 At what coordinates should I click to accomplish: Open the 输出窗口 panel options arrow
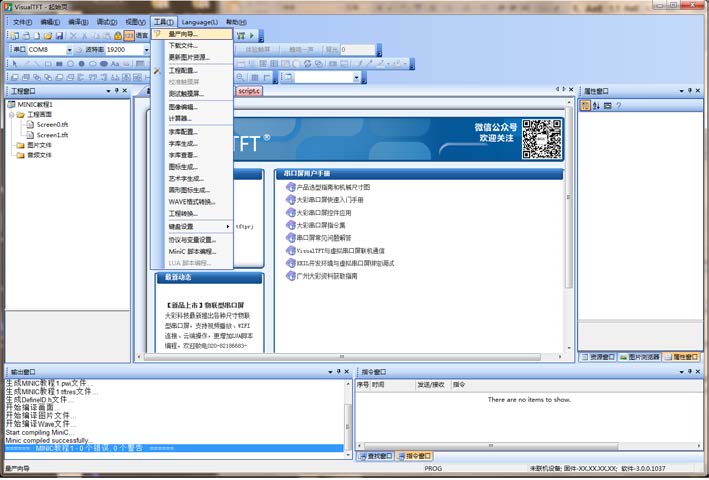click(x=331, y=372)
